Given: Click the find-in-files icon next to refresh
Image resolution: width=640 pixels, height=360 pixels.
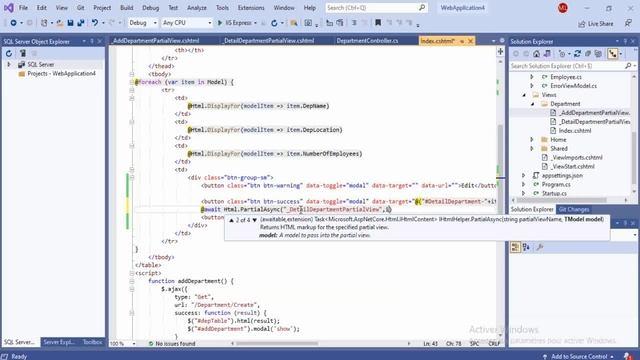Looking at the screenshot, I should [x=293, y=23].
